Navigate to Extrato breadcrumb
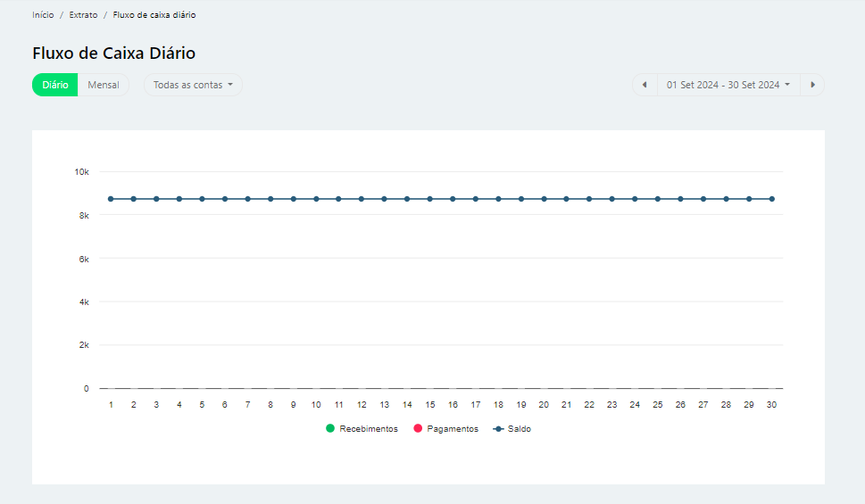 point(83,15)
